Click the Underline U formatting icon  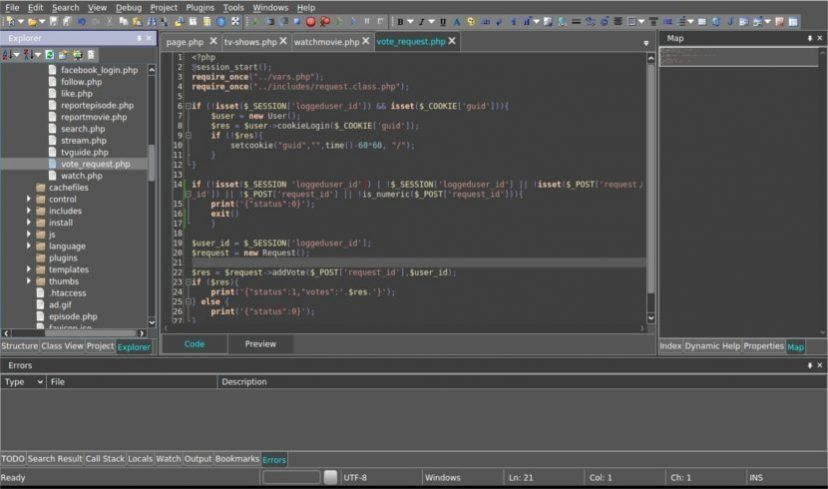pos(443,22)
